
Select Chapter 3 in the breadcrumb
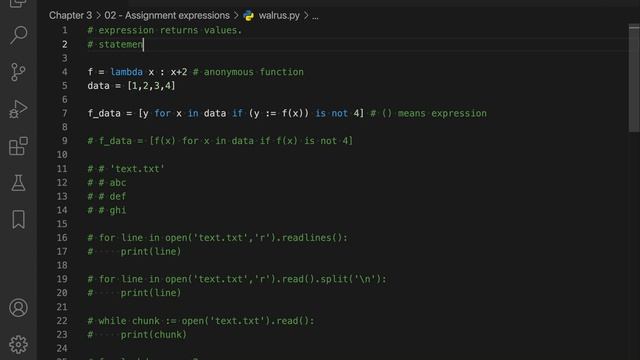70,16
